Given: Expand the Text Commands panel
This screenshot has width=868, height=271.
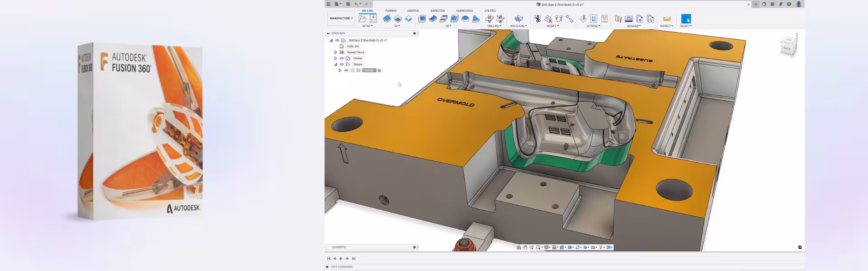Looking at the screenshot, I should (x=327, y=267).
